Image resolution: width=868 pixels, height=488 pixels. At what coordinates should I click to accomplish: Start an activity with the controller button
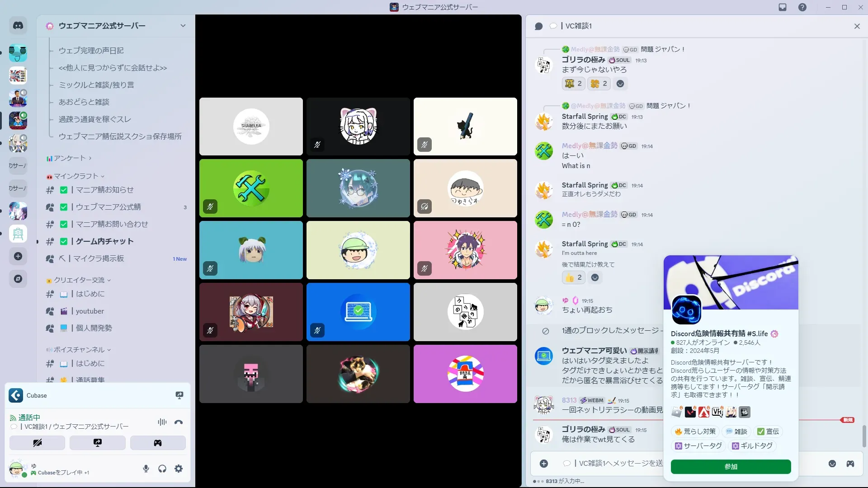158,443
